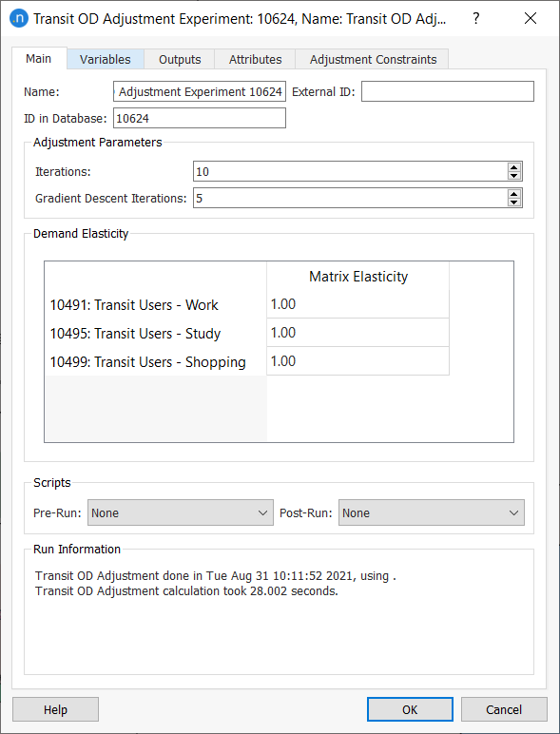Click elasticity cell for Transit Users - Study
Screen dimensions: 560x734
coord(358,333)
